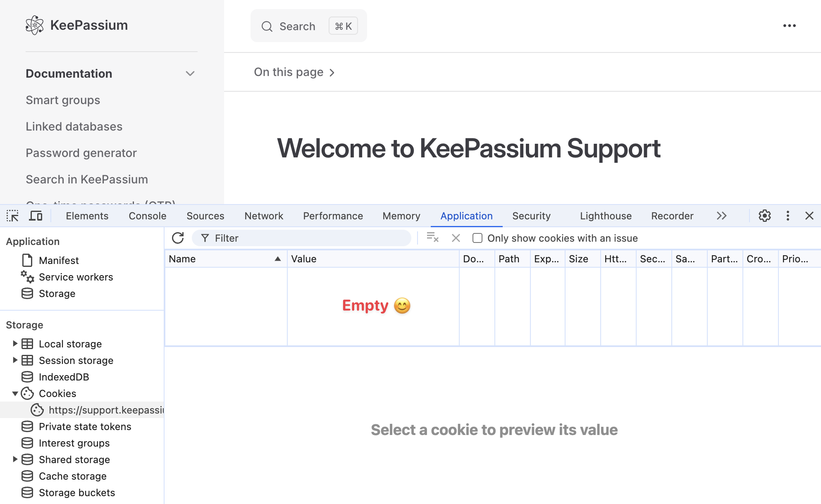
Task: Select the Application tab
Action: coord(466,216)
